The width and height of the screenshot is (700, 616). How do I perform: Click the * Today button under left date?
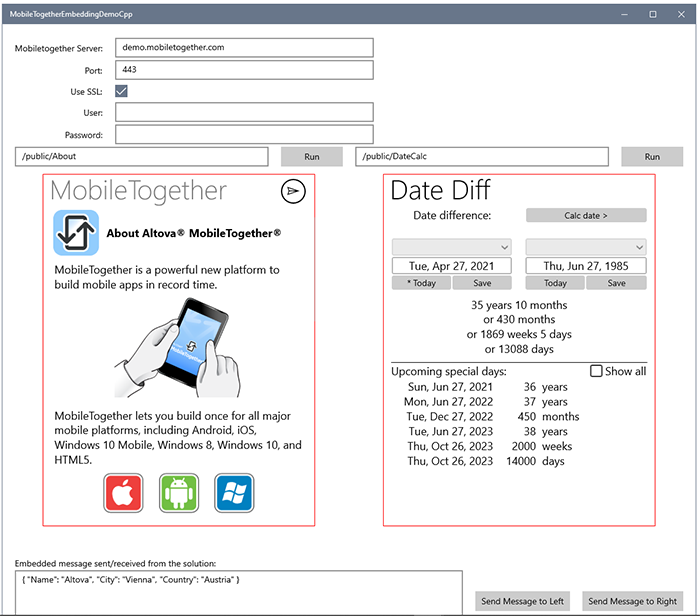pos(421,283)
